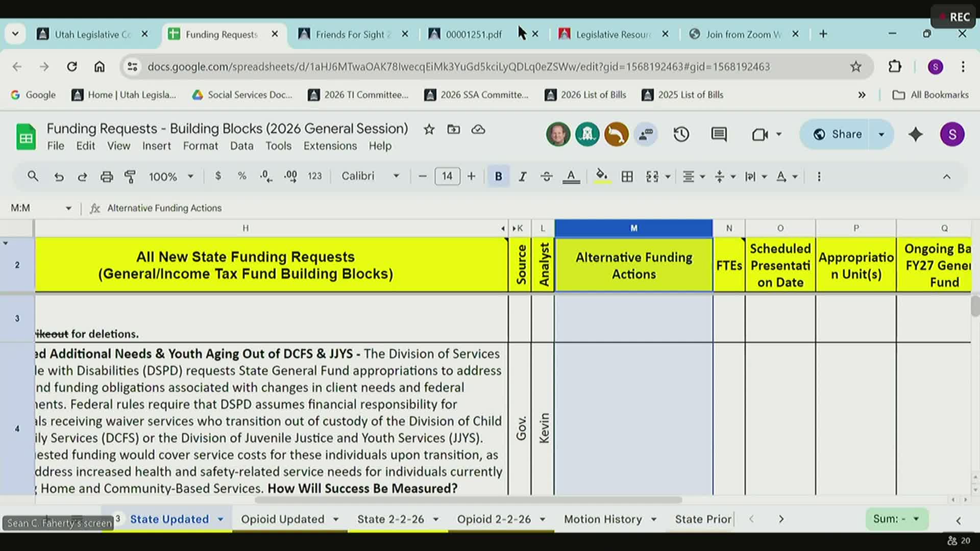Star the Funding Requests document
This screenshot has width=980, height=551.
pyautogui.click(x=429, y=130)
